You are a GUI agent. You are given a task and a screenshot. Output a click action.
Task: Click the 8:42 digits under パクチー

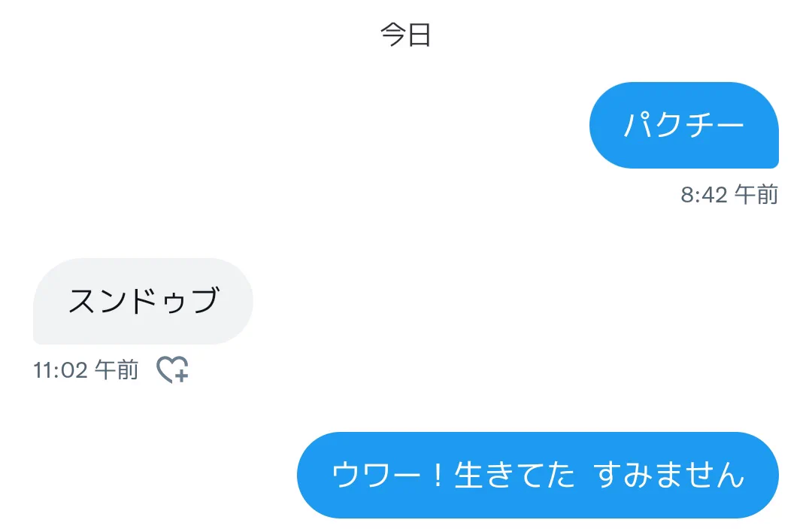704,196
